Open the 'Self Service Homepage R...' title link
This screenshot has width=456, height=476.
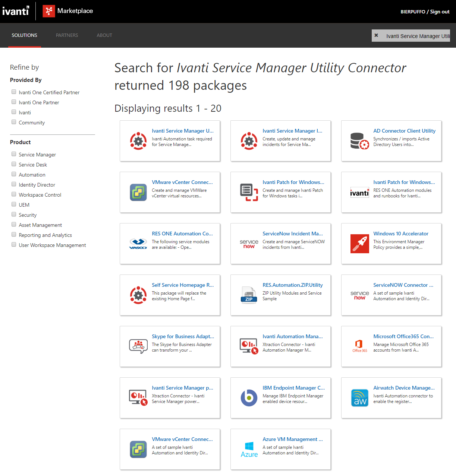coord(183,285)
